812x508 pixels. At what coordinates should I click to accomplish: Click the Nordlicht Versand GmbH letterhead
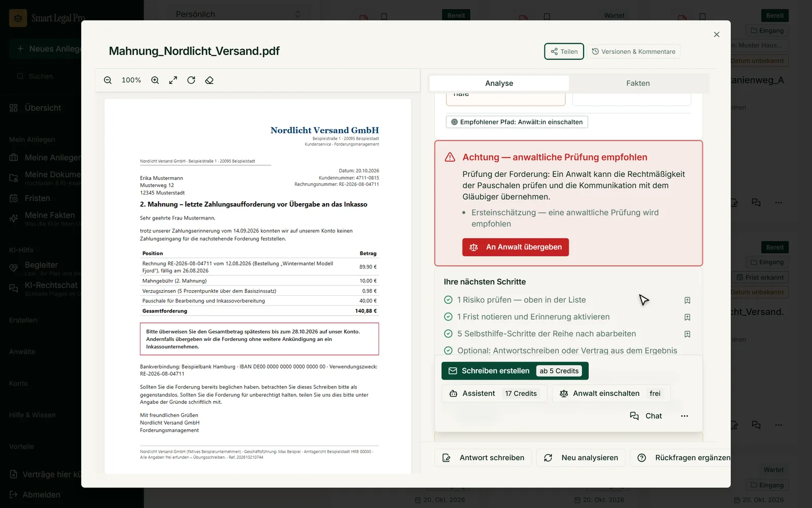coord(325,131)
